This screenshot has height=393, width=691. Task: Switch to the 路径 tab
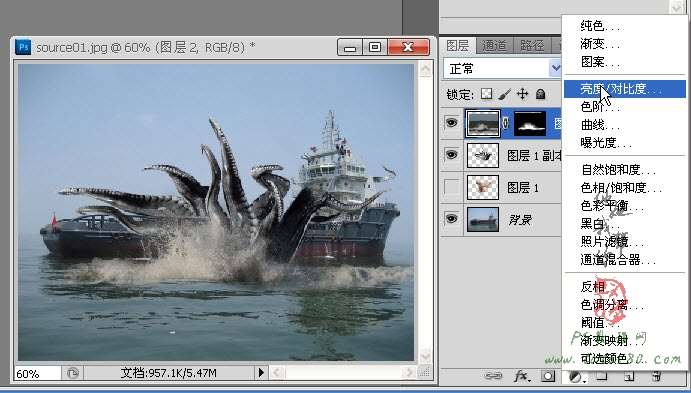coord(532,45)
